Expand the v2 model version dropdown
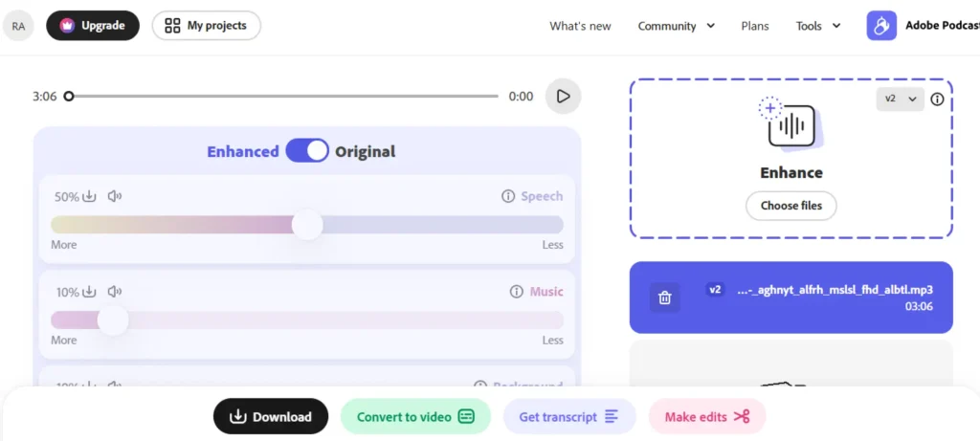The height and width of the screenshot is (441, 980). tap(900, 99)
